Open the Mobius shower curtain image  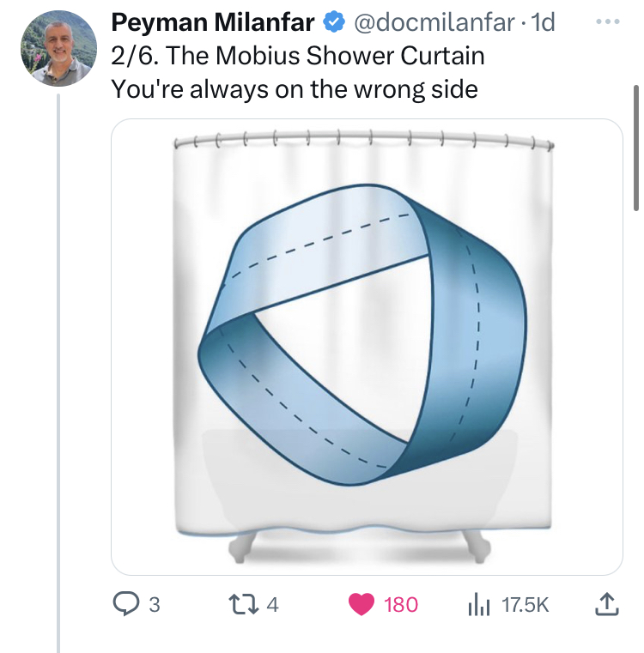pos(367,347)
